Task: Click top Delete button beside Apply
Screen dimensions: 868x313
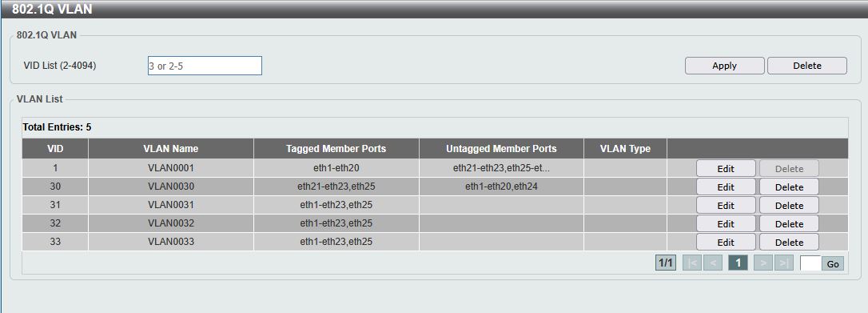Action: coord(807,66)
